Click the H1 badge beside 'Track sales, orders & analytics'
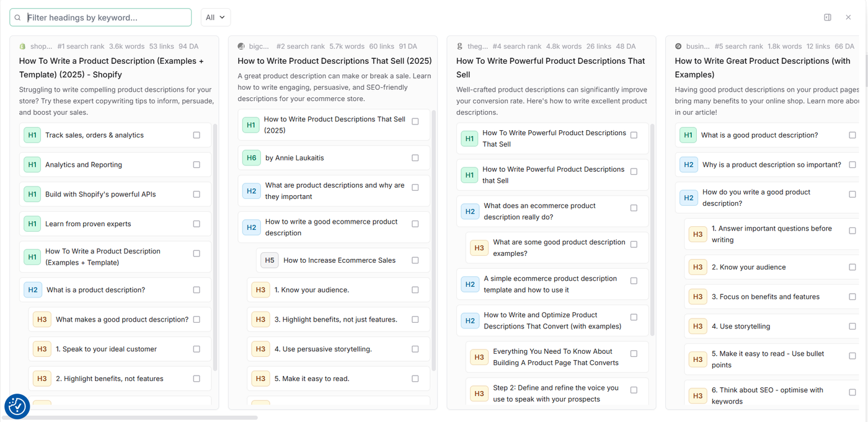Viewport: 868px width, 422px height. point(32,134)
